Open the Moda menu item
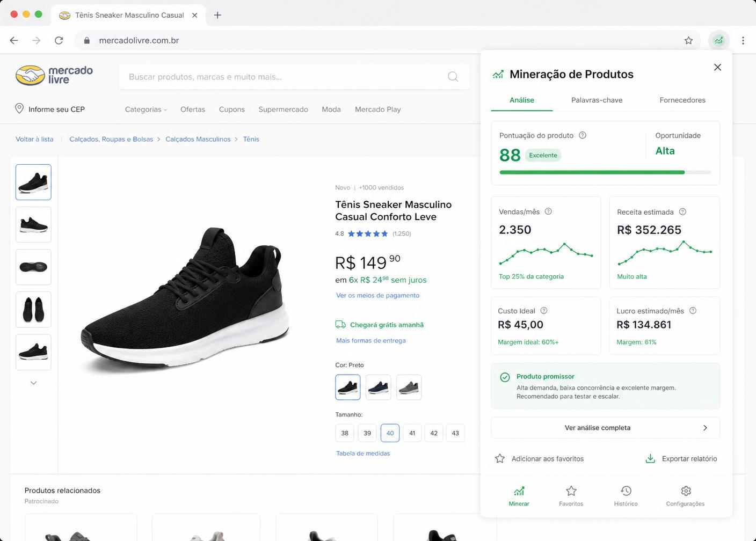This screenshot has height=541, width=756. pos(331,109)
